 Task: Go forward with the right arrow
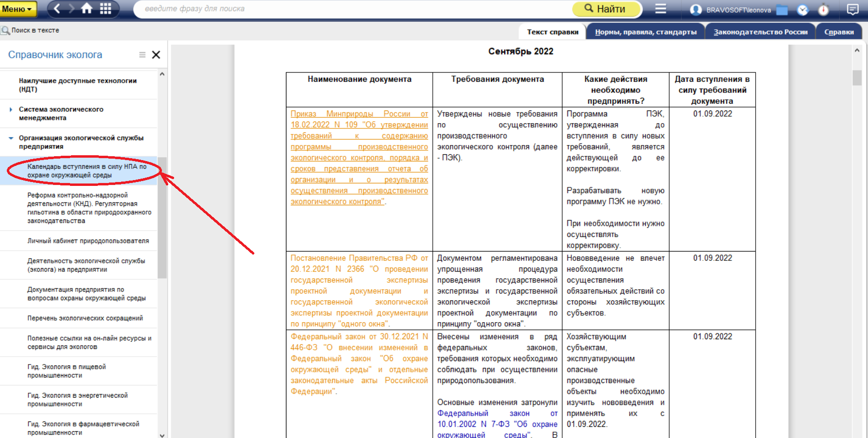[71, 8]
